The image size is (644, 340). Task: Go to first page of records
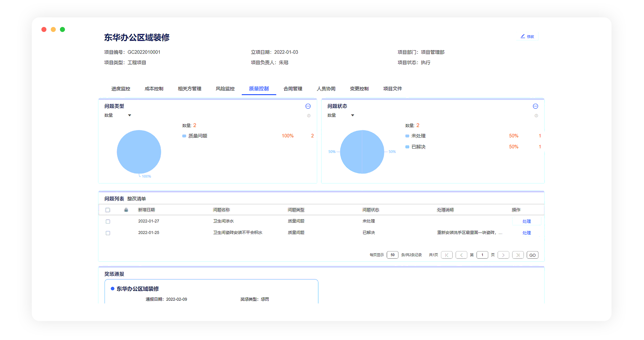[446, 255]
